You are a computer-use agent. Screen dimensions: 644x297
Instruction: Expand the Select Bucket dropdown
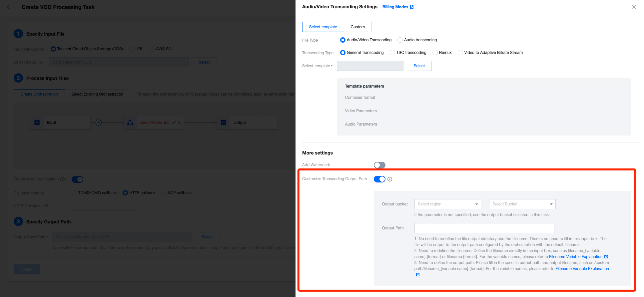tap(522, 204)
